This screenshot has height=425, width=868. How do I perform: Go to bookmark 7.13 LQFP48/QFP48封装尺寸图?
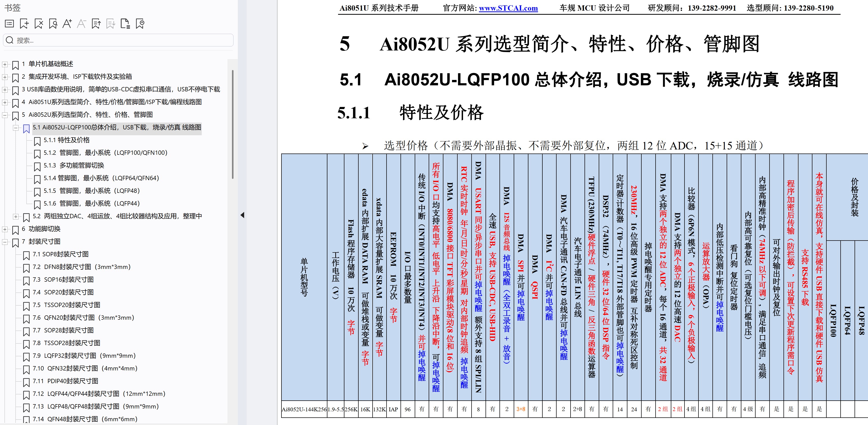pos(96,406)
